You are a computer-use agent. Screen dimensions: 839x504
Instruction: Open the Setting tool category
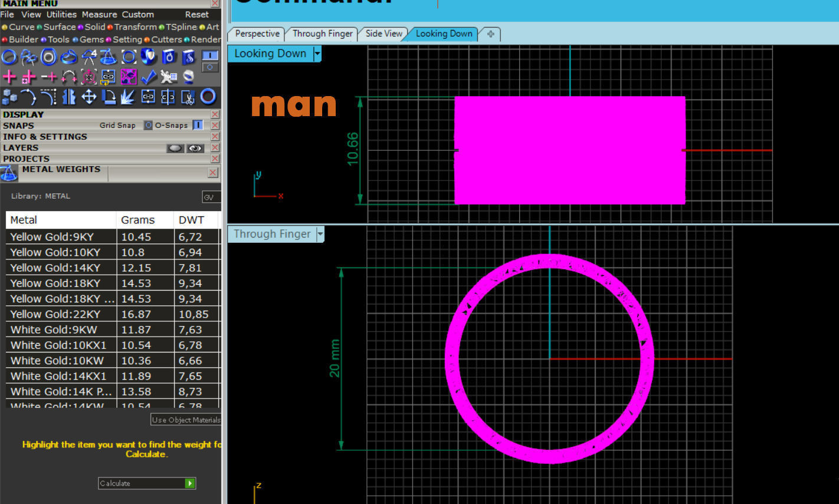[x=124, y=39]
